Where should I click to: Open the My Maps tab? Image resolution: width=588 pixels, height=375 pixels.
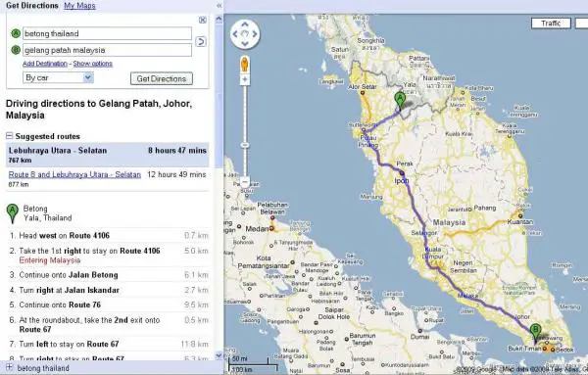click(79, 6)
